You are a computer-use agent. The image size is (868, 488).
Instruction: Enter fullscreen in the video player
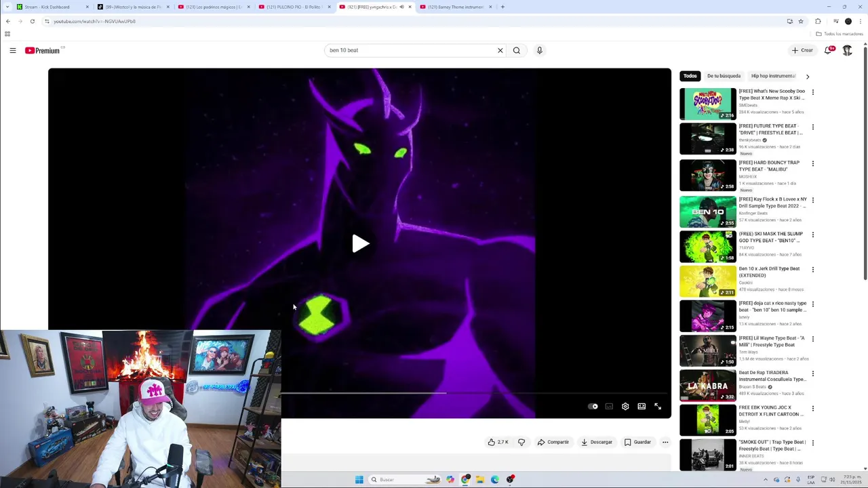click(658, 407)
